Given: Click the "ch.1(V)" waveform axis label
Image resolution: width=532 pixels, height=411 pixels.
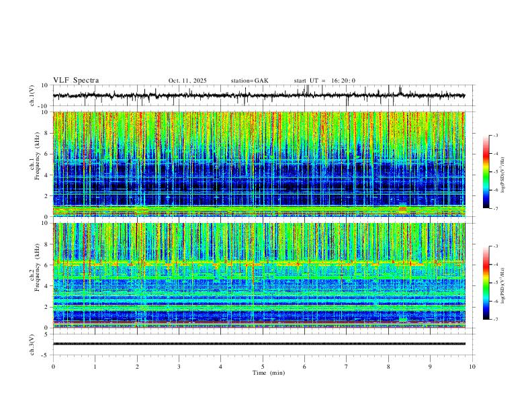Looking at the screenshot, I should tap(33, 95).
